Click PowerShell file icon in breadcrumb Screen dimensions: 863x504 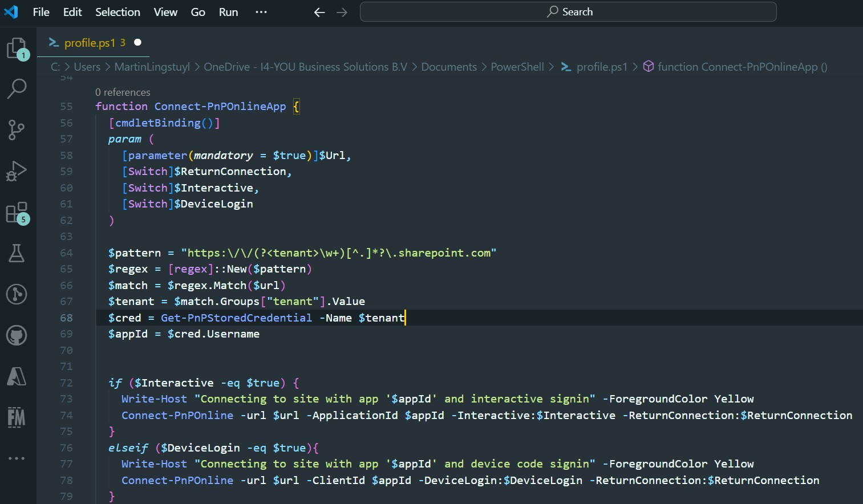coord(566,67)
